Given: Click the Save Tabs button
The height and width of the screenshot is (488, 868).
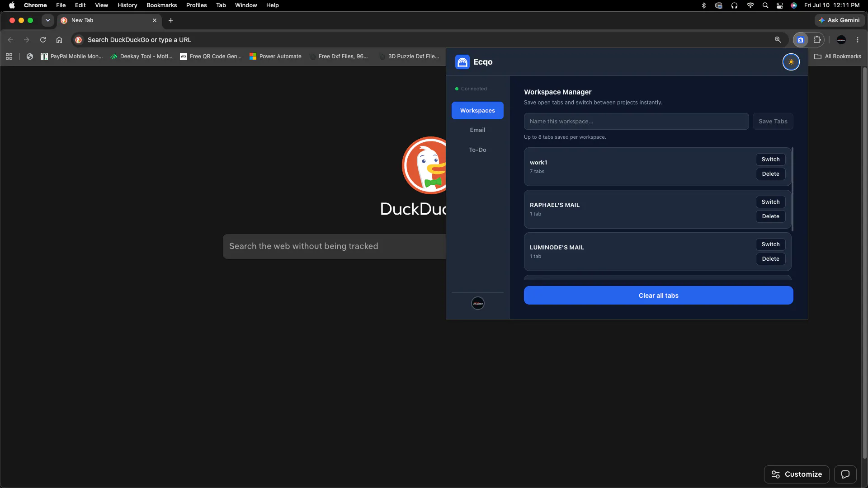Looking at the screenshot, I should (773, 122).
